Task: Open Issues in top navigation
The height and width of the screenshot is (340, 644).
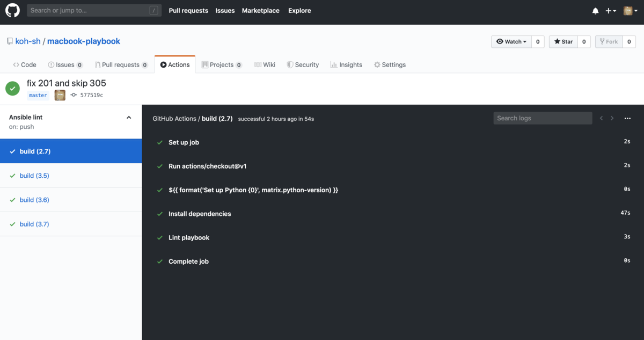Action: click(x=225, y=11)
